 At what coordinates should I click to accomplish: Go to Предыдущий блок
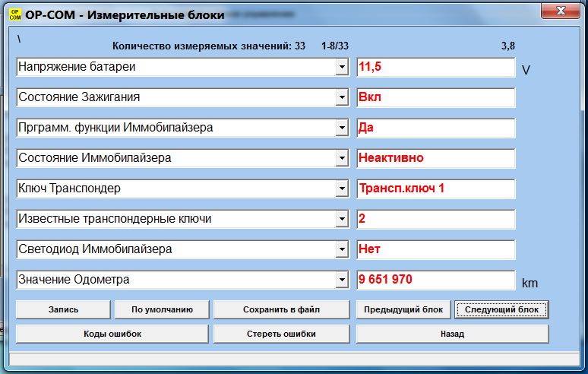click(403, 309)
